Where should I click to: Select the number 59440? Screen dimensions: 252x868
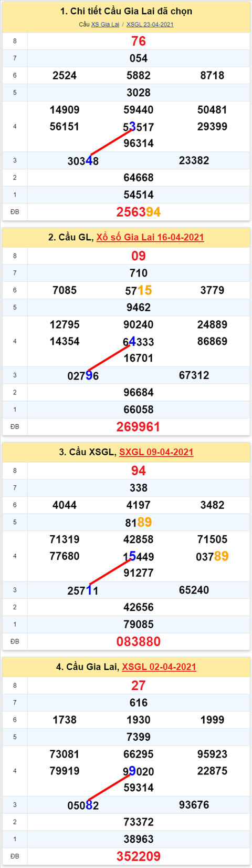click(x=139, y=110)
